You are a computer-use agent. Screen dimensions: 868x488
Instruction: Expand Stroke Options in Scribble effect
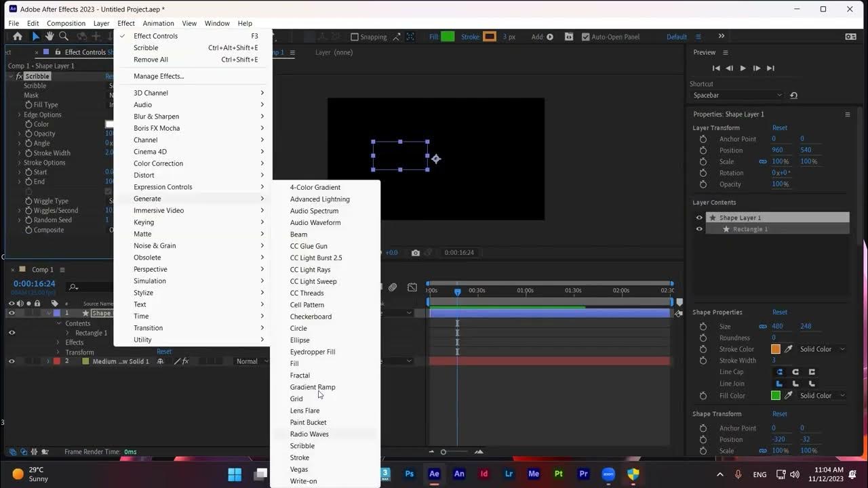coord(19,163)
